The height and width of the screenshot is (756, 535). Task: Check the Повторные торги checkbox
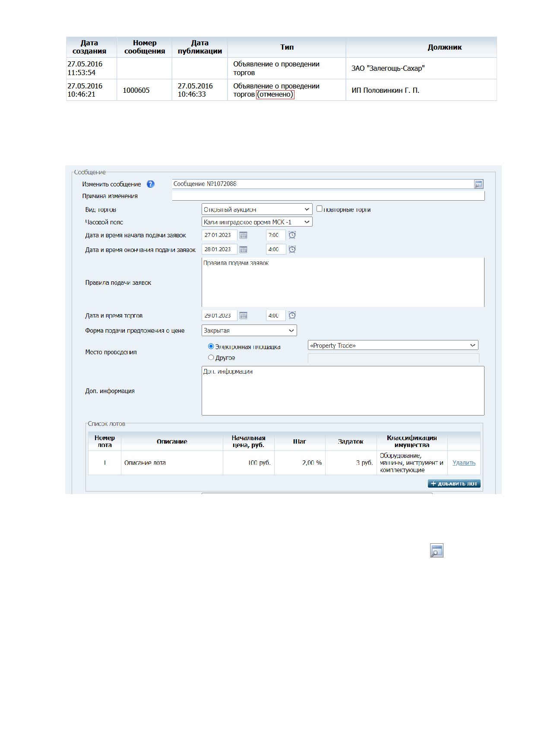(x=319, y=209)
